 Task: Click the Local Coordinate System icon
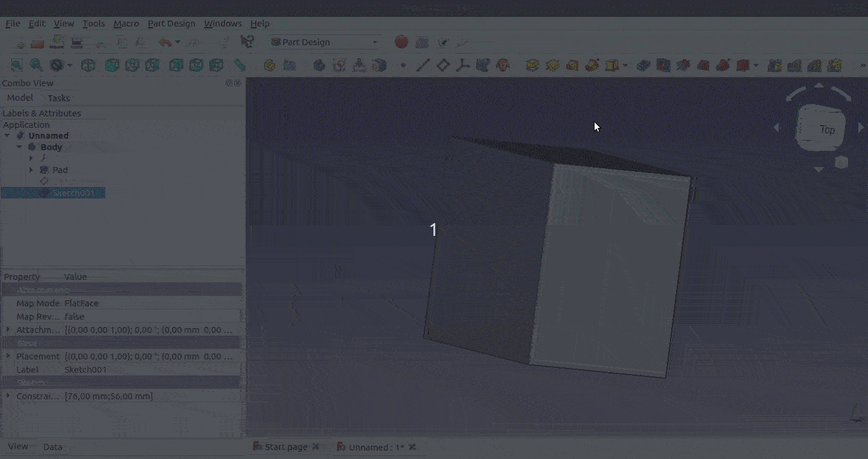[463, 65]
